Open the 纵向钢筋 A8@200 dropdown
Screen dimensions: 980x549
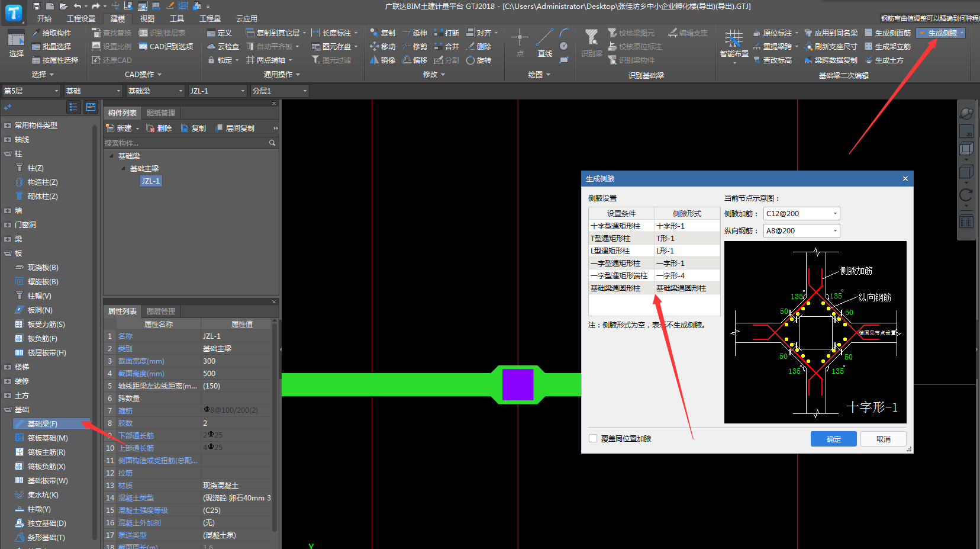click(835, 231)
